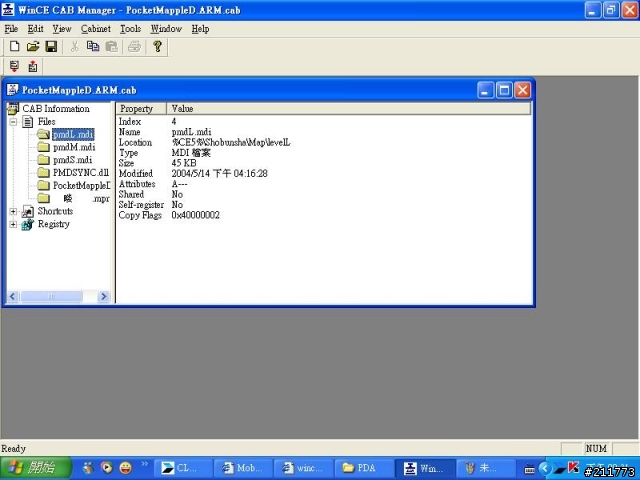
Task: Click the Size value 45 KB
Action: [184, 163]
